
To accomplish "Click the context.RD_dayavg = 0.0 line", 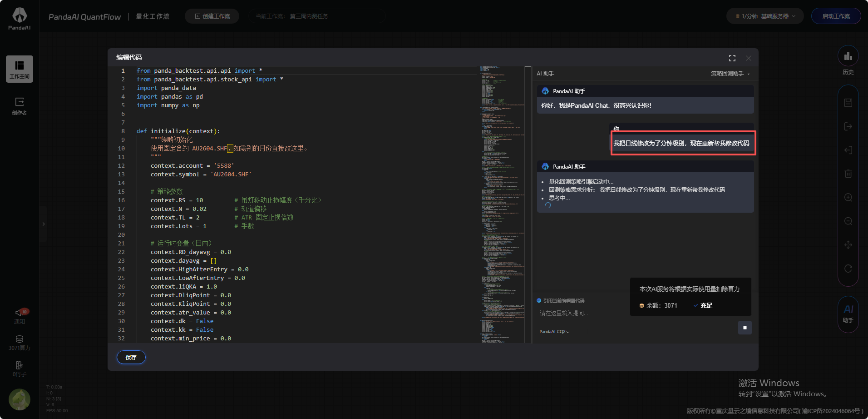I will click(x=191, y=252).
